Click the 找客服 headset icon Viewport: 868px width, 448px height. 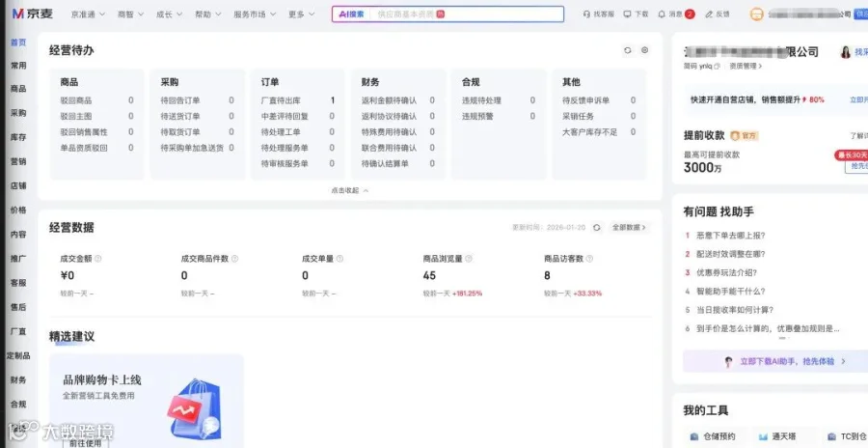(x=586, y=14)
